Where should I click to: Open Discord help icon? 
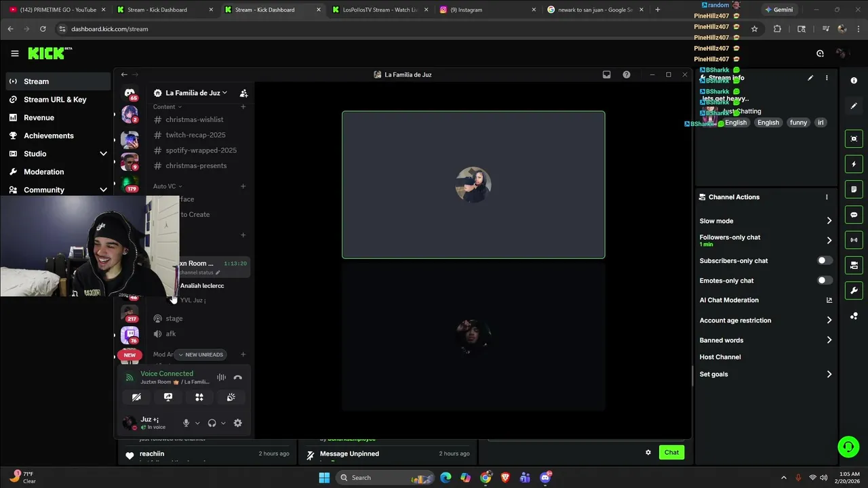[x=627, y=75]
